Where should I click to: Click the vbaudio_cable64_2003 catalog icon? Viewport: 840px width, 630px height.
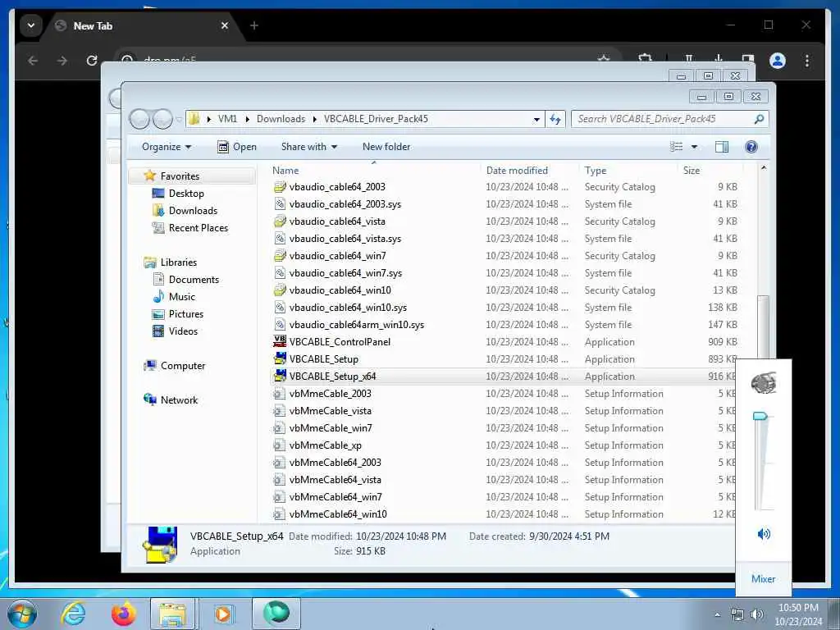point(280,187)
